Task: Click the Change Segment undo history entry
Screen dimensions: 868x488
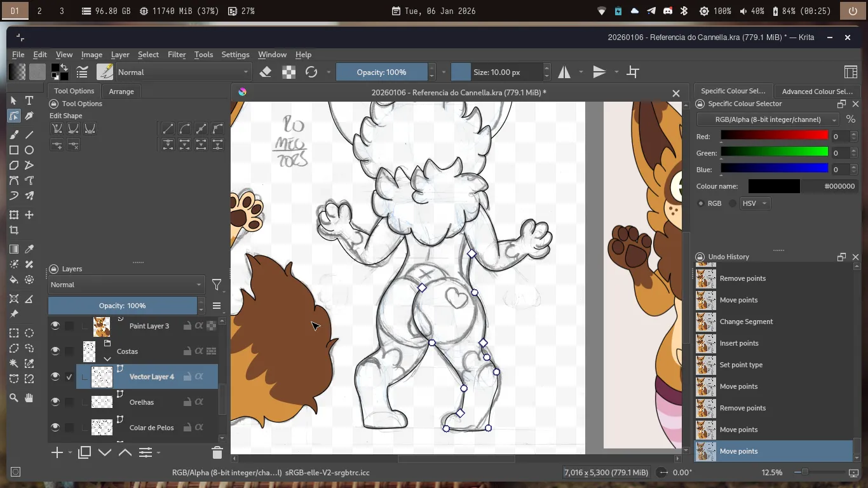Action: [746, 322]
